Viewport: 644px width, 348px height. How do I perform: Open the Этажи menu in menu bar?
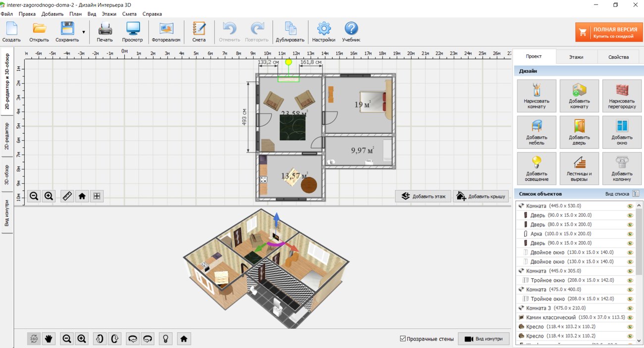(x=109, y=14)
